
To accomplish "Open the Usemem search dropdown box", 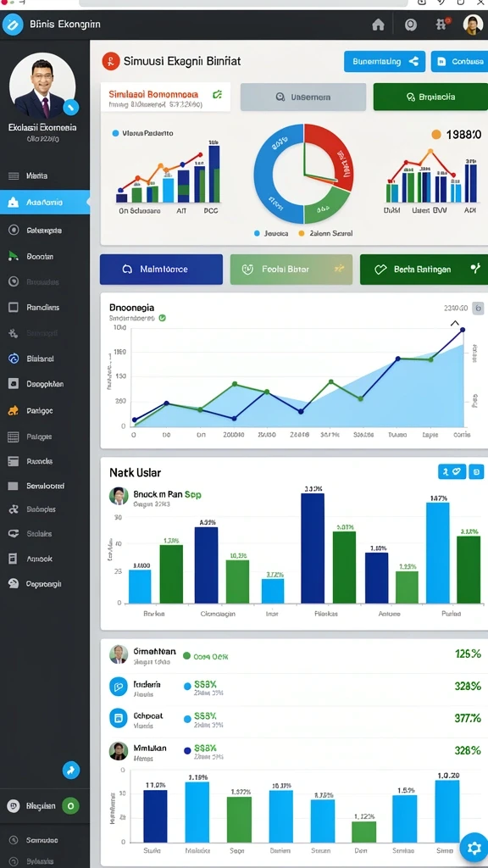I will 303,97.
